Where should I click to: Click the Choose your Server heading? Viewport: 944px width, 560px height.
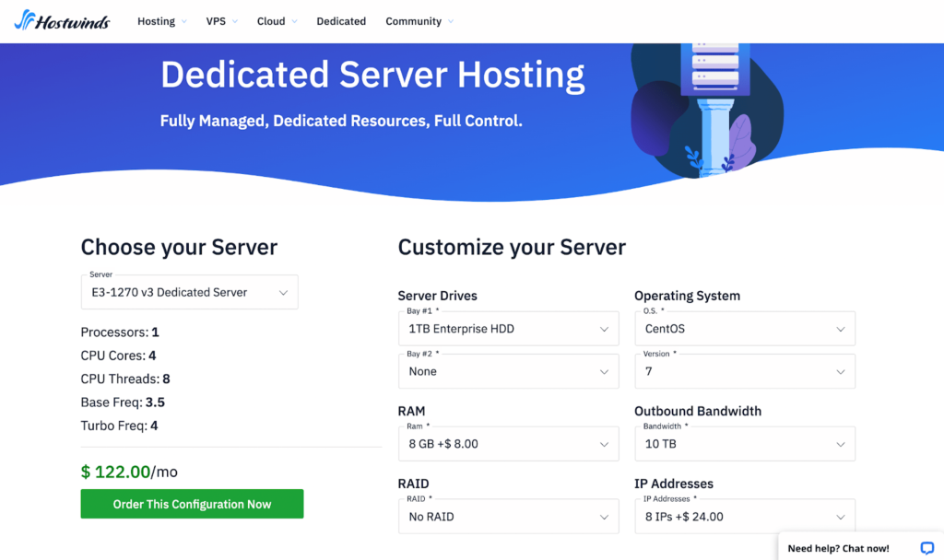point(179,247)
